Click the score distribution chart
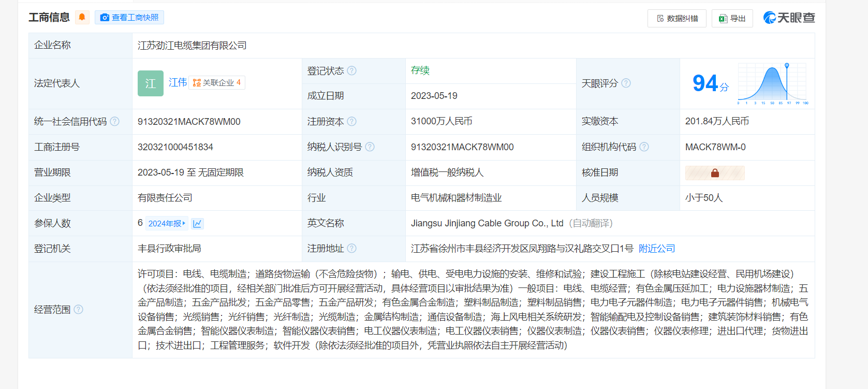The height and width of the screenshot is (389, 868). pyautogui.click(x=773, y=83)
